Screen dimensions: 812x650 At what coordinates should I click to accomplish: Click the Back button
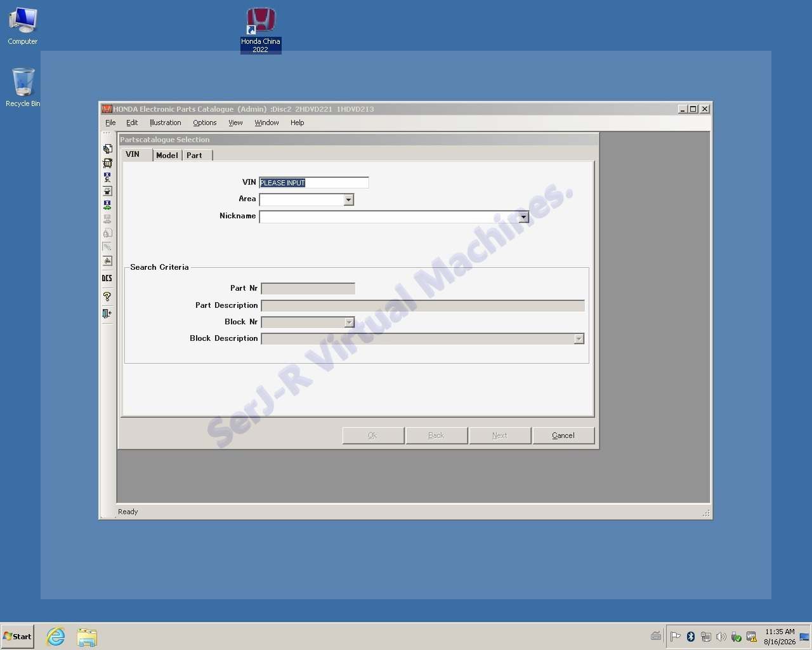click(x=436, y=435)
